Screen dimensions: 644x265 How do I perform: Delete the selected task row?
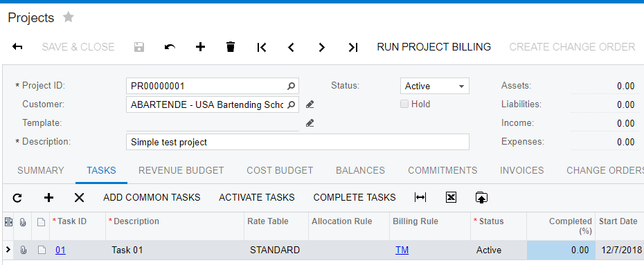pos(79,198)
